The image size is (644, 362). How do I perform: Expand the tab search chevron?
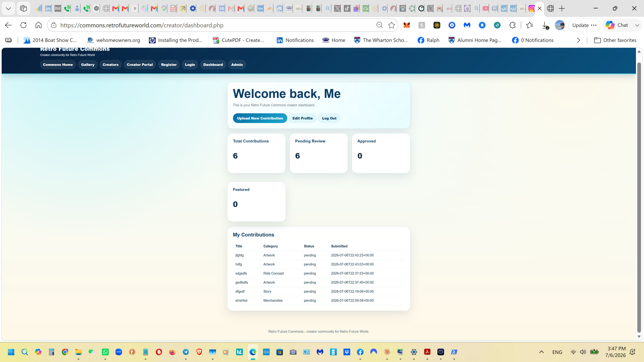(8, 9)
